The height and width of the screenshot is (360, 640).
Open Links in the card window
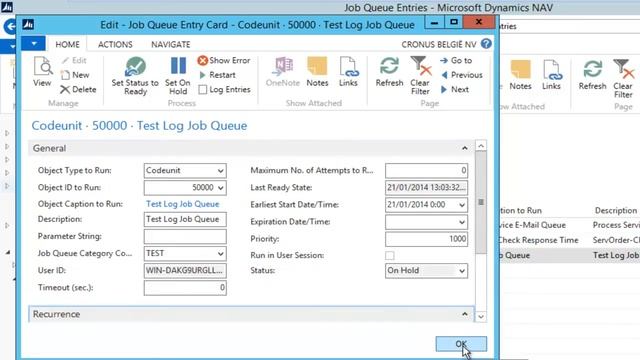[x=348, y=71]
